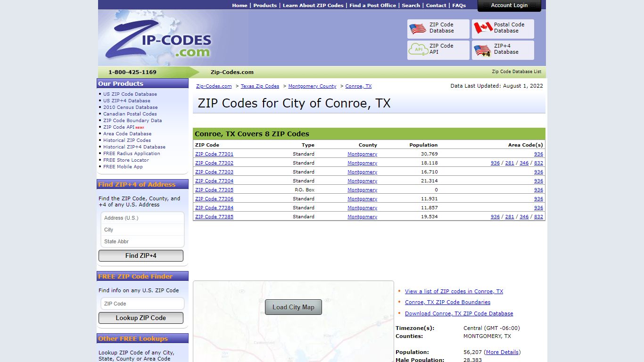This screenshot has width=644, height=362.
Task: Open Learn About ZIP Codes menu
Action: (x=313, y=6)
